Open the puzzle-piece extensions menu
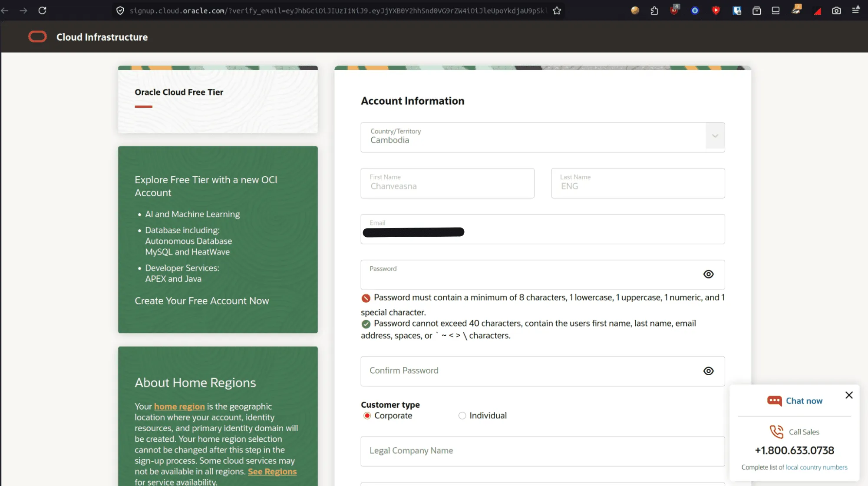This screenshot has width=868, height=486. point(654,10)
